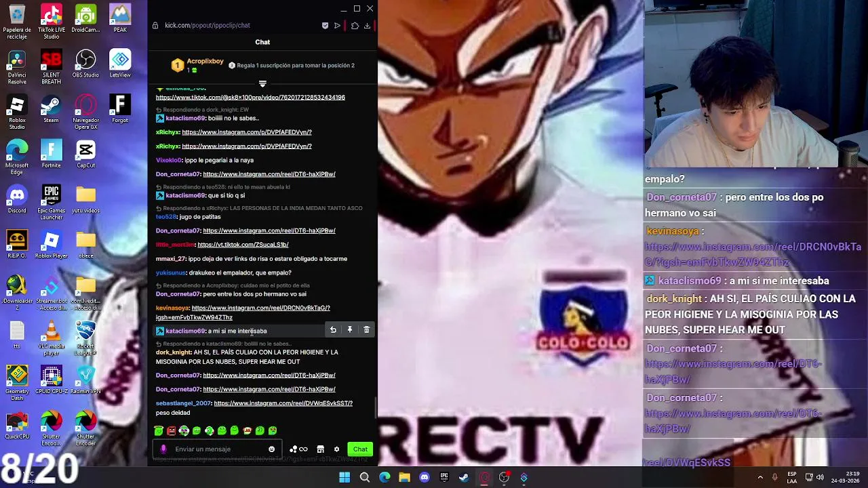This screenshot has height=488, width=868.
Task: Click the Opera GX send flow arrow icon
Action: [337, 25]
